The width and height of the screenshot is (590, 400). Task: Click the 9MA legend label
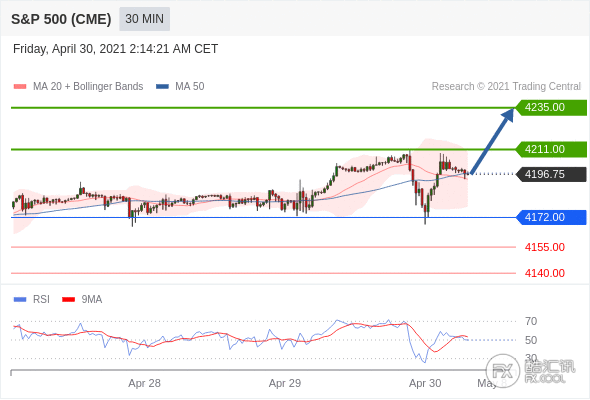click(92, 300)
